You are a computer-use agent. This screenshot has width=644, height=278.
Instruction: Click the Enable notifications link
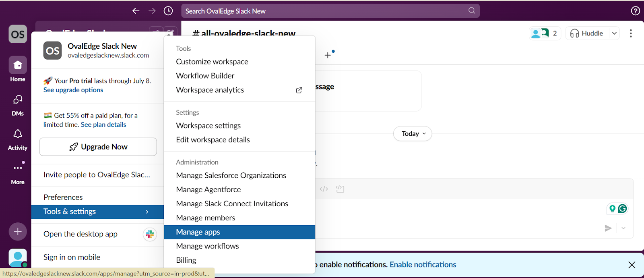(423, 265)
